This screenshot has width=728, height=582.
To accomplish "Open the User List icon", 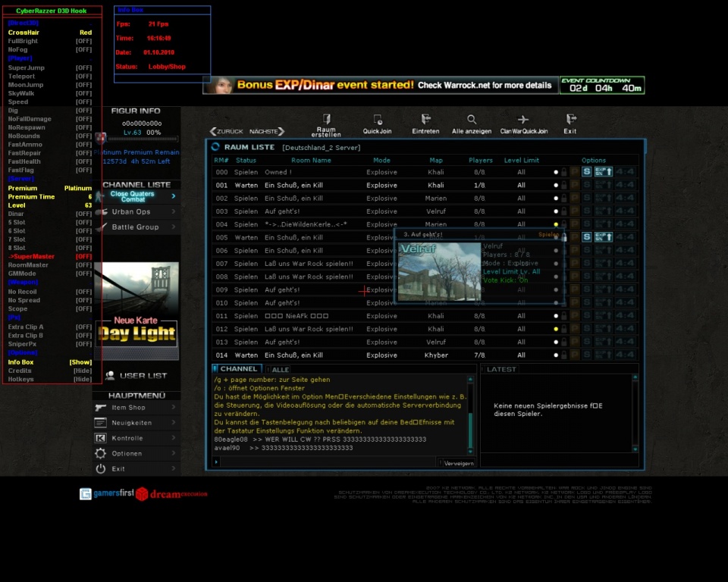I will [x=110, y=375].
